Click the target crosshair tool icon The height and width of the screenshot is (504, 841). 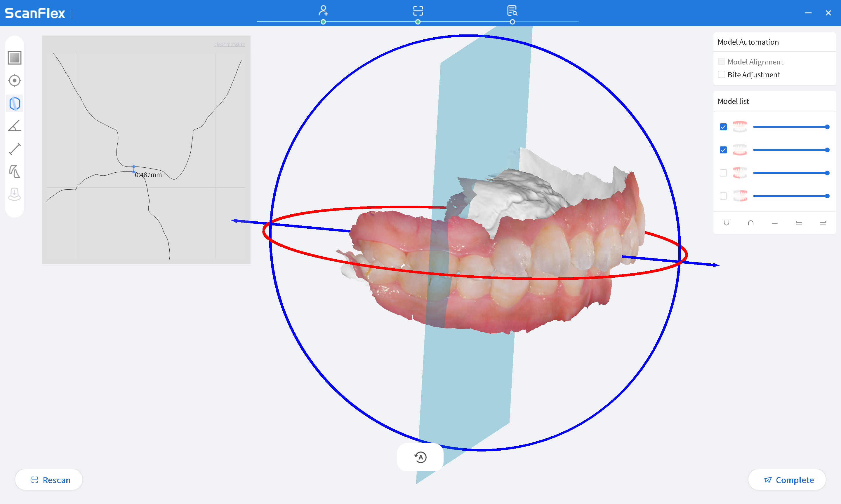(14, 80)
